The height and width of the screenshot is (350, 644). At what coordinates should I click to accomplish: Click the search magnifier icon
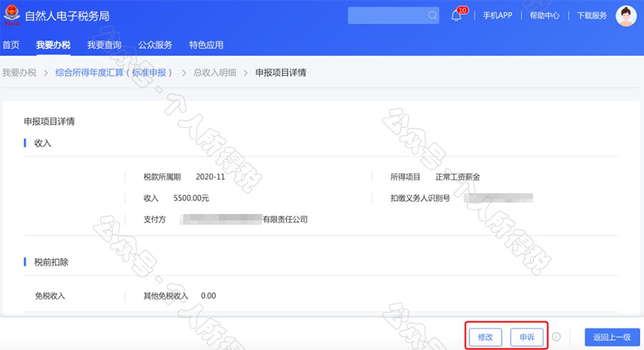pos(432,16)
